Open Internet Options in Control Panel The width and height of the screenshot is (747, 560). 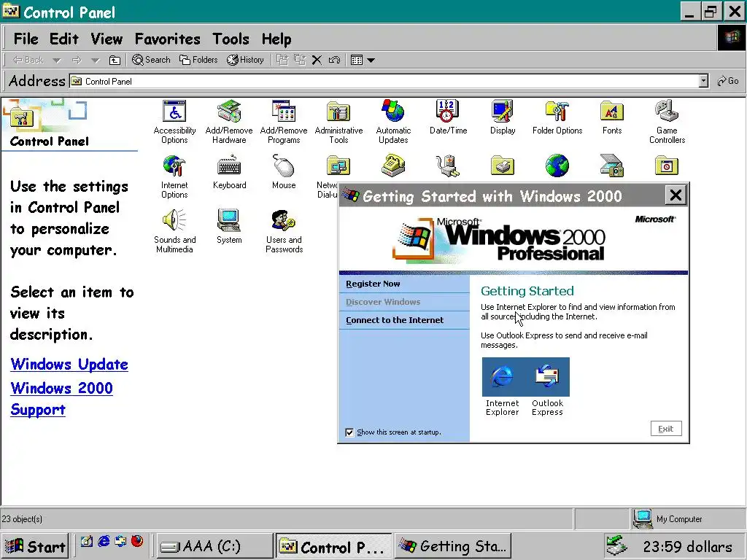click(174, 176)
